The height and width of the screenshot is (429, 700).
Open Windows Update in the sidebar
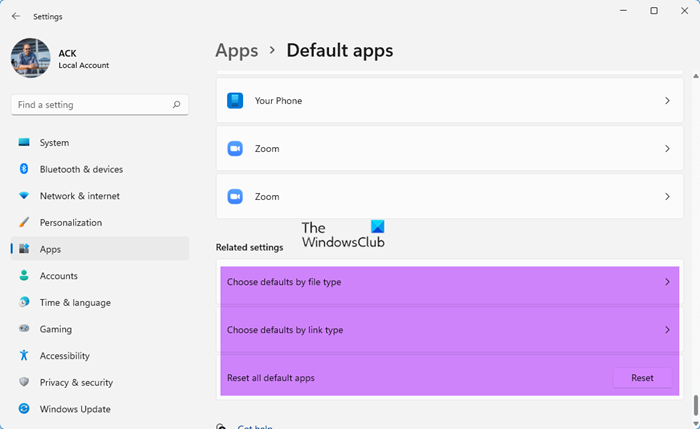click(75, 409)
